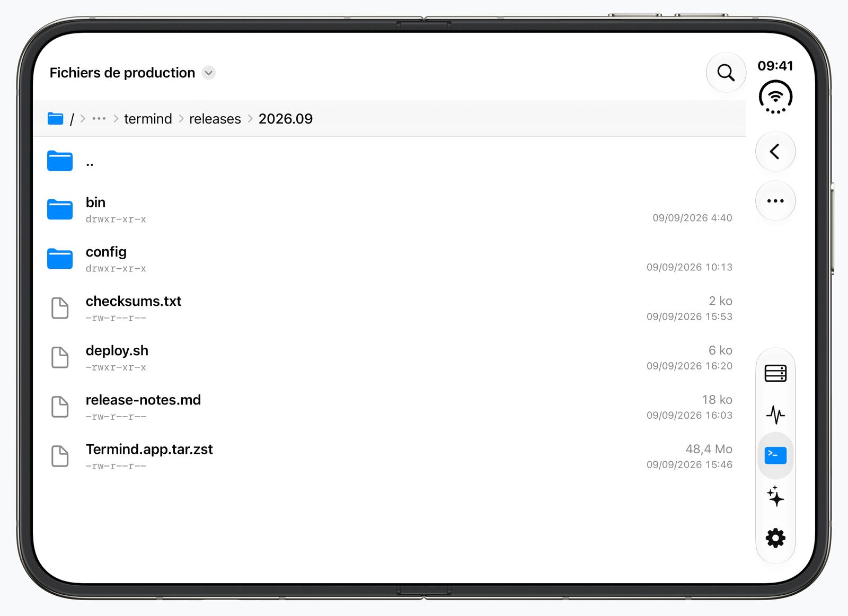Click the deploy.sh file name
Screen dimensions: 848x616
(117, 350)
